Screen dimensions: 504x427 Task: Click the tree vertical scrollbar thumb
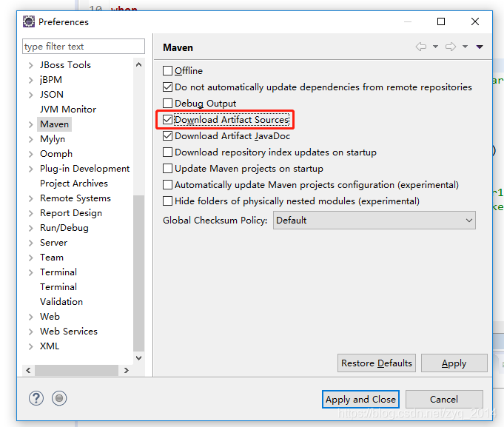(139, 273)
